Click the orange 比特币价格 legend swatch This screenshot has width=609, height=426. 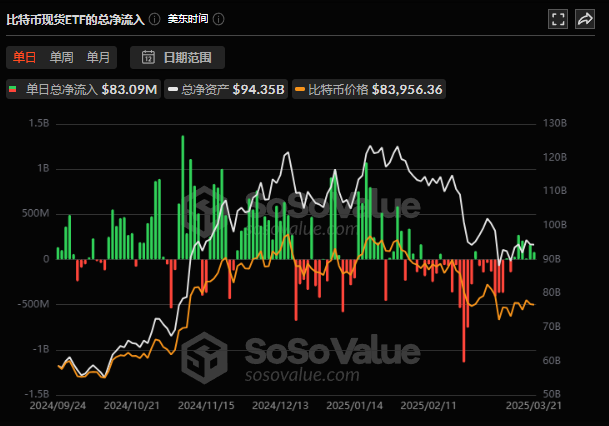[300, 89]
